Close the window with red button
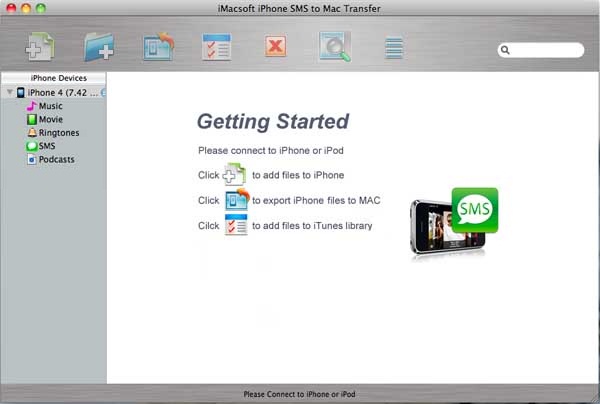 pyautogui.click(x=11, y=8)
